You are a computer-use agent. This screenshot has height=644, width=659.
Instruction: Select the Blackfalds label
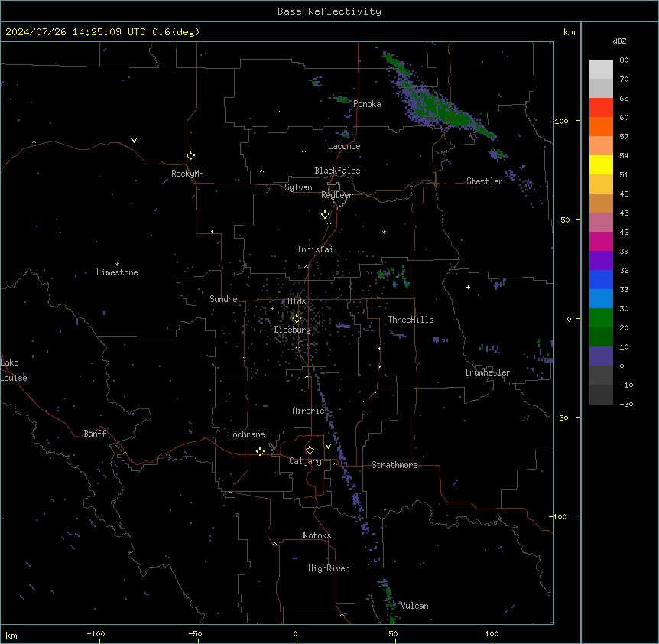337,171
